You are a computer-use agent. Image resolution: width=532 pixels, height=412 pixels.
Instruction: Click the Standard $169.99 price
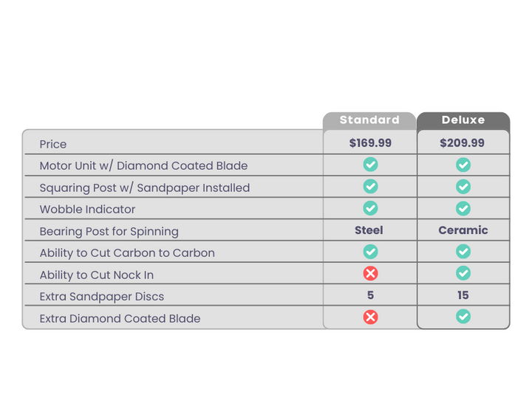[370, 143]
